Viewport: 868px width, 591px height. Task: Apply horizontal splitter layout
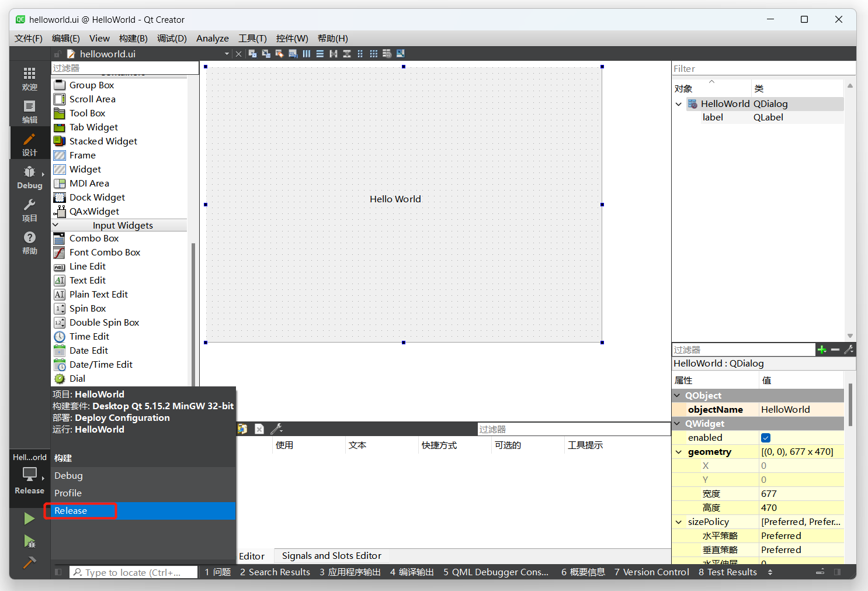(x=333, y=54)
